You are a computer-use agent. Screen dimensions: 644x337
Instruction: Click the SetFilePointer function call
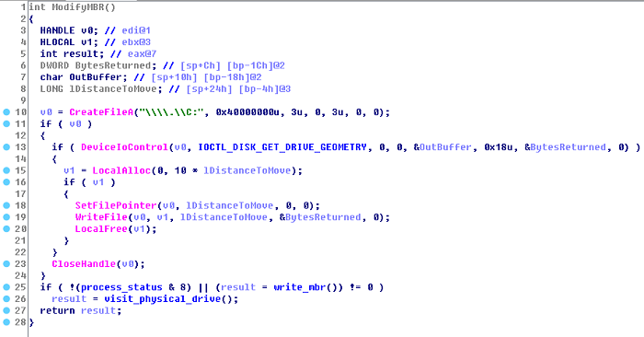[116, 205]
